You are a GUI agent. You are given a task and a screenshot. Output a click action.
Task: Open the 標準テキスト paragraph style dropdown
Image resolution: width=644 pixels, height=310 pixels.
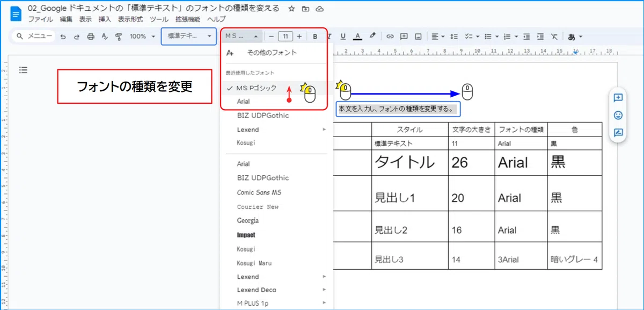[189, 37]
